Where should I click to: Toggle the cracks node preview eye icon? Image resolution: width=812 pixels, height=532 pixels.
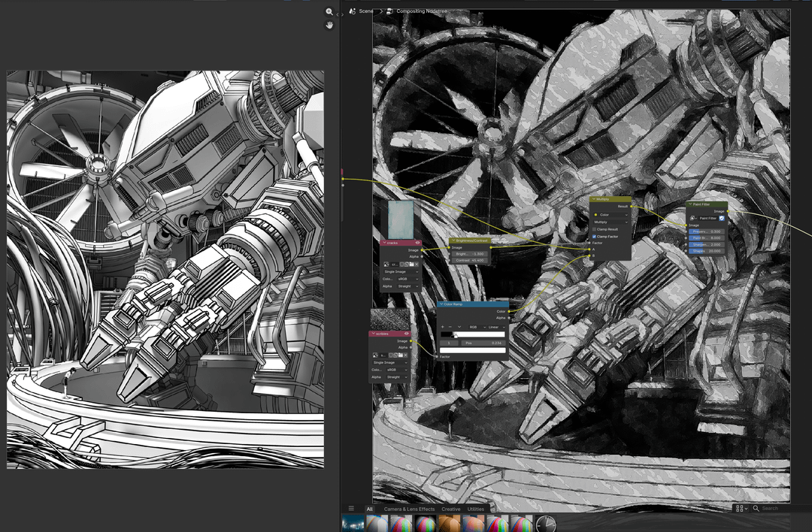click(x=417, y=243)
